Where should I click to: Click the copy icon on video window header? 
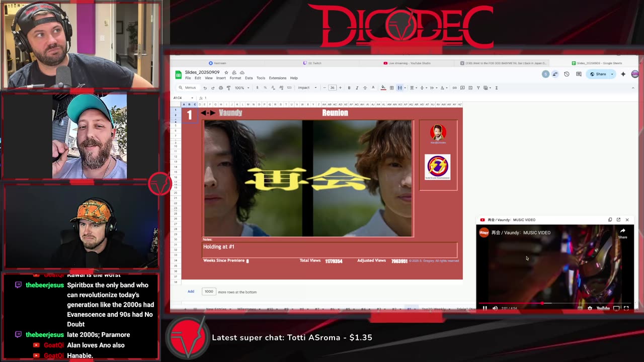pyautogui.click(x=610, y=220)
